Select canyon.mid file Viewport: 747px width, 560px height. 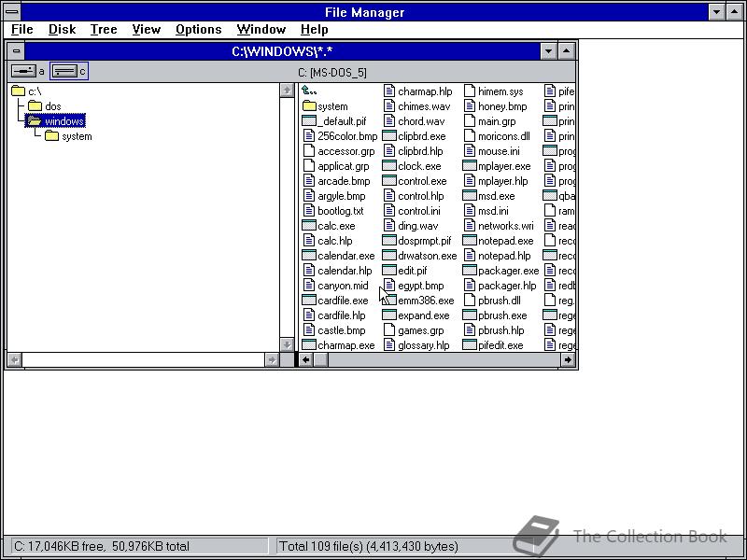tap(336, 286)
